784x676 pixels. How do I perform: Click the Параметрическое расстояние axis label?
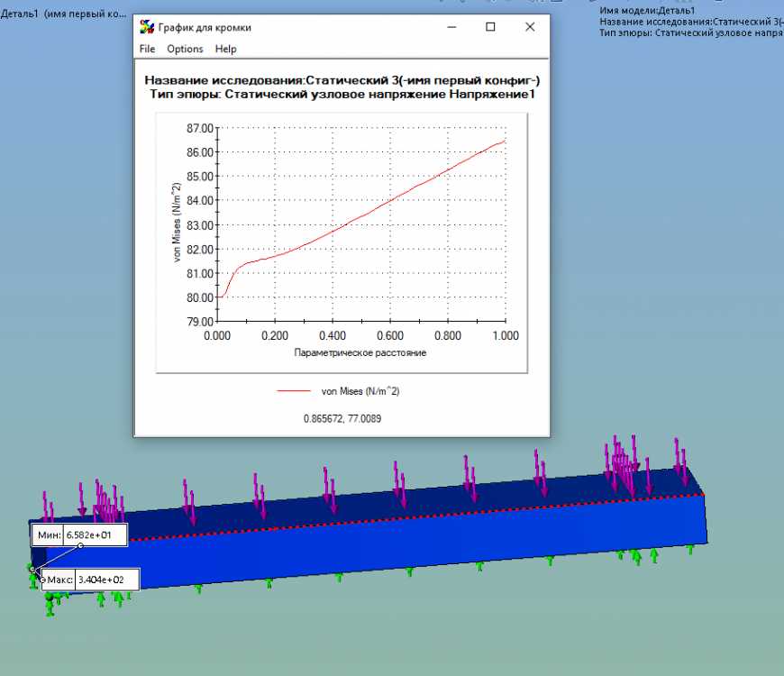point(360,352)
